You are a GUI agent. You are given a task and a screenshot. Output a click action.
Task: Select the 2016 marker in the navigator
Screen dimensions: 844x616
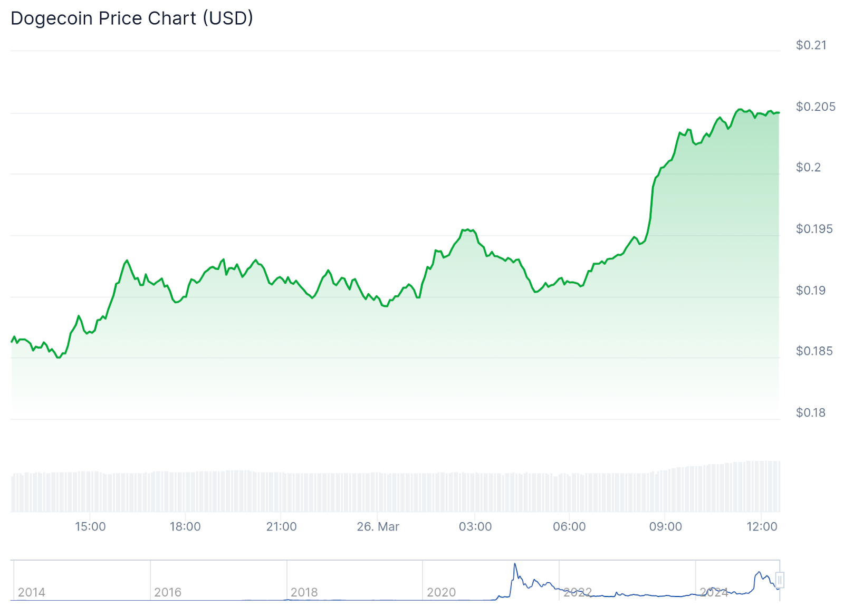click(x=168, y=592)
